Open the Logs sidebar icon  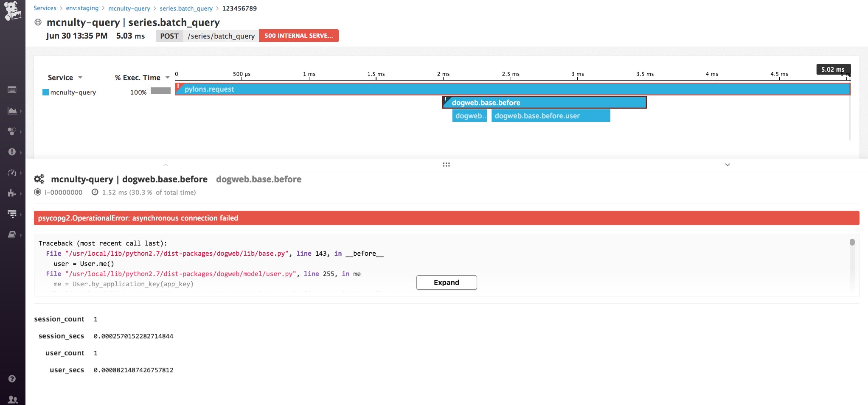click(12, 214)
